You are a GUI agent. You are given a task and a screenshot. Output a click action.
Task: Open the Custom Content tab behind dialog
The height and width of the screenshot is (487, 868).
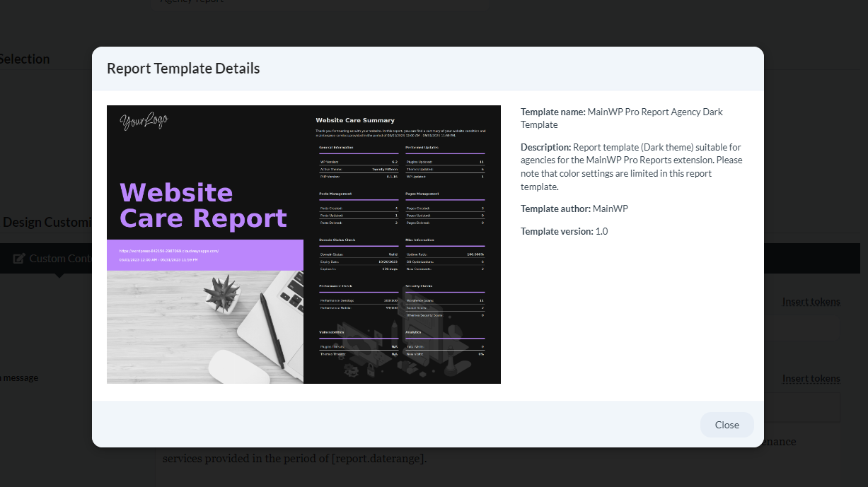click(x=52, y=259)
